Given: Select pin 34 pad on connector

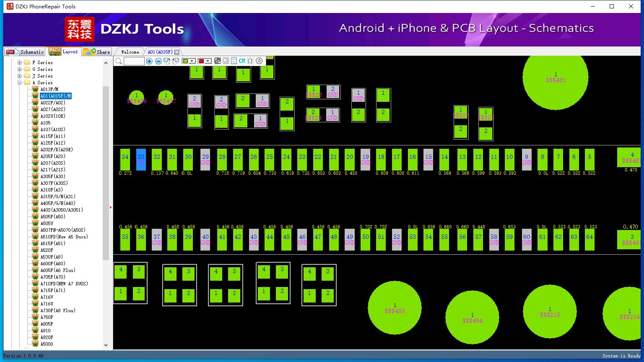Looking at the screenshot, I should (x=125, y=159).
